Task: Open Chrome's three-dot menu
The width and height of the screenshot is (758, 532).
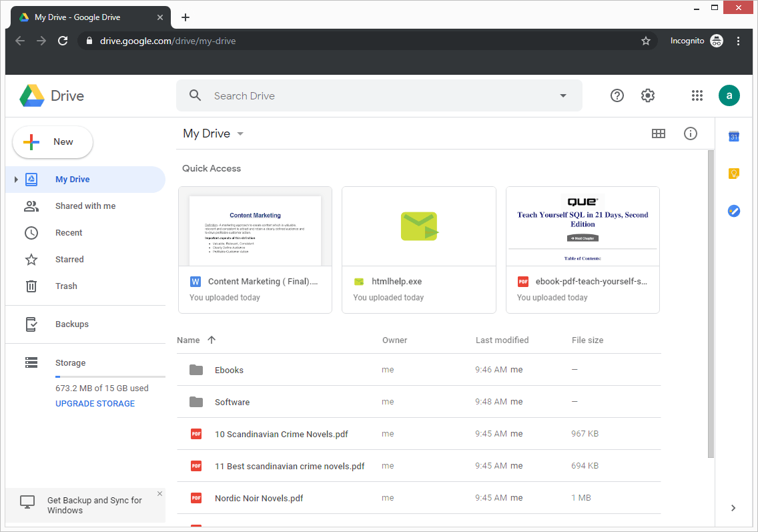Action: [738, 41]
